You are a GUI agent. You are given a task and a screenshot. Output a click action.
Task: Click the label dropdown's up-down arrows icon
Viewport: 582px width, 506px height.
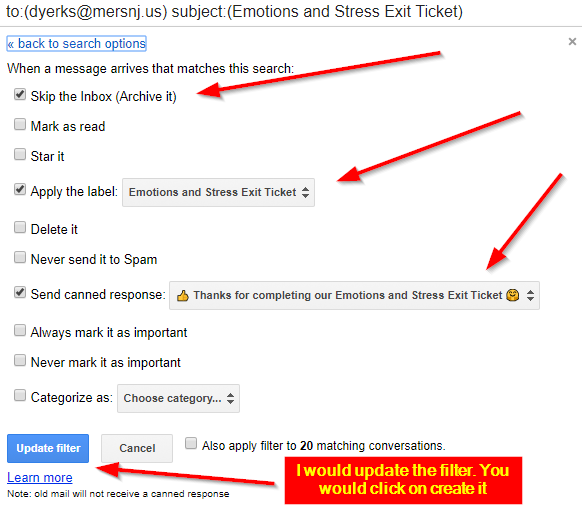305,192
